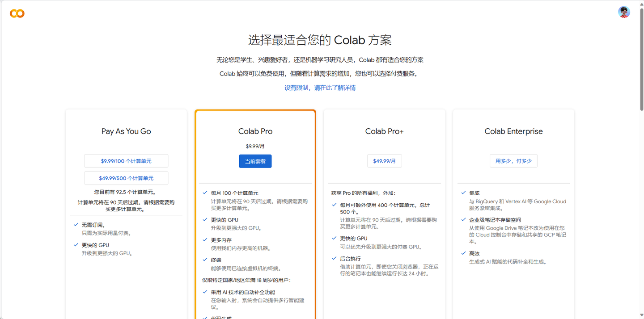644x319 pixels.
Task: Click checkmark beside 采用 AI 技术的自动补全功能
Action: (204, 292)
